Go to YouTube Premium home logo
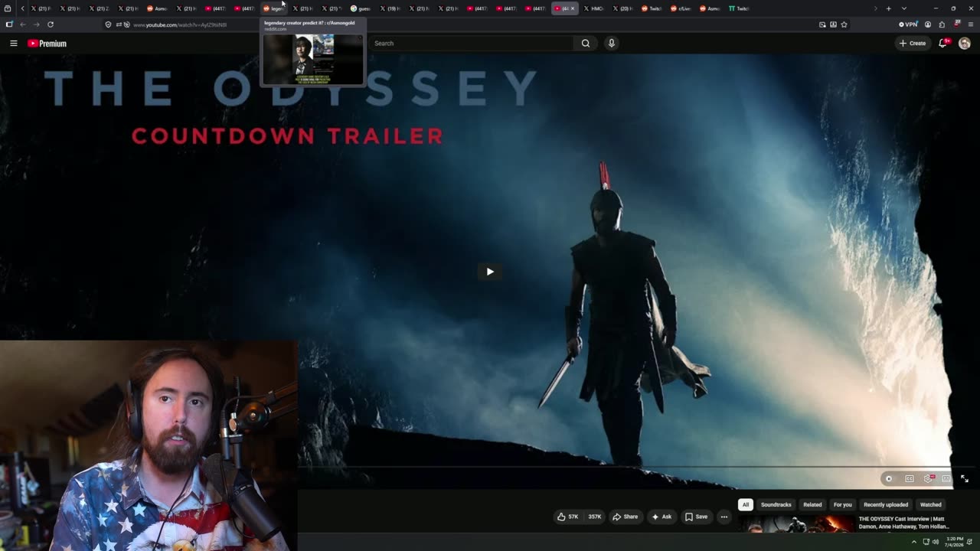 (x=47, y=44)
